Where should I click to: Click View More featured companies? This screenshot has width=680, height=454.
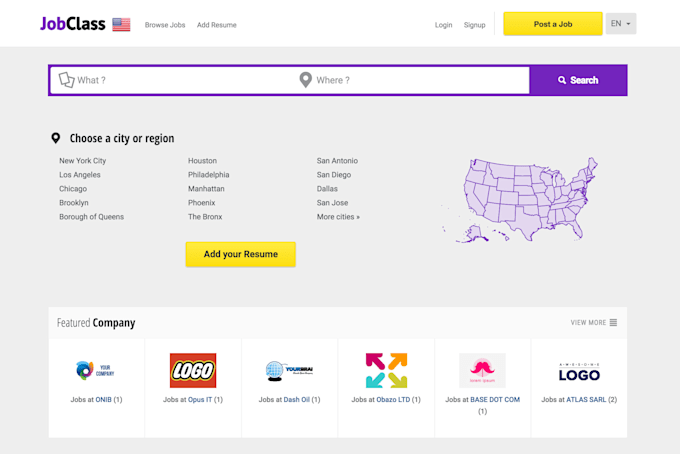pyautogui.click(x=593, y=323)
